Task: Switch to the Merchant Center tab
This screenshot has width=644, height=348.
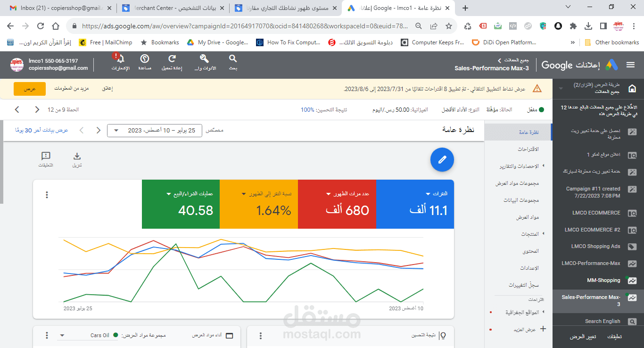Action: pos(173,8)
